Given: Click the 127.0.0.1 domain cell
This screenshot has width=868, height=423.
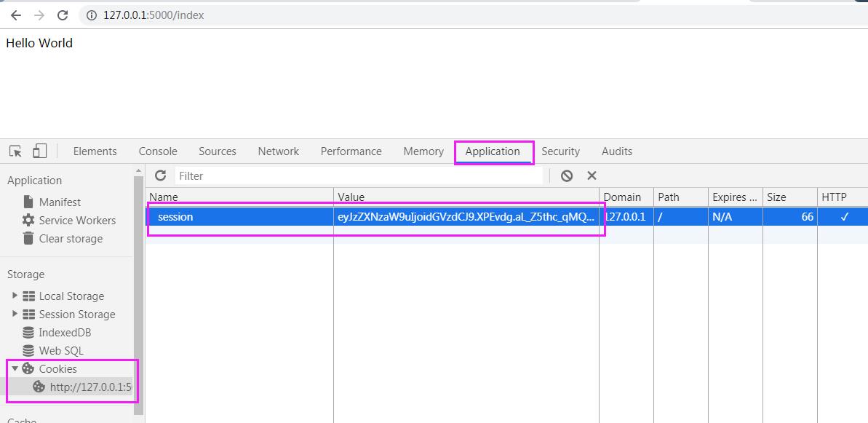Looking at the screenshot, I should tap(626, 216).
